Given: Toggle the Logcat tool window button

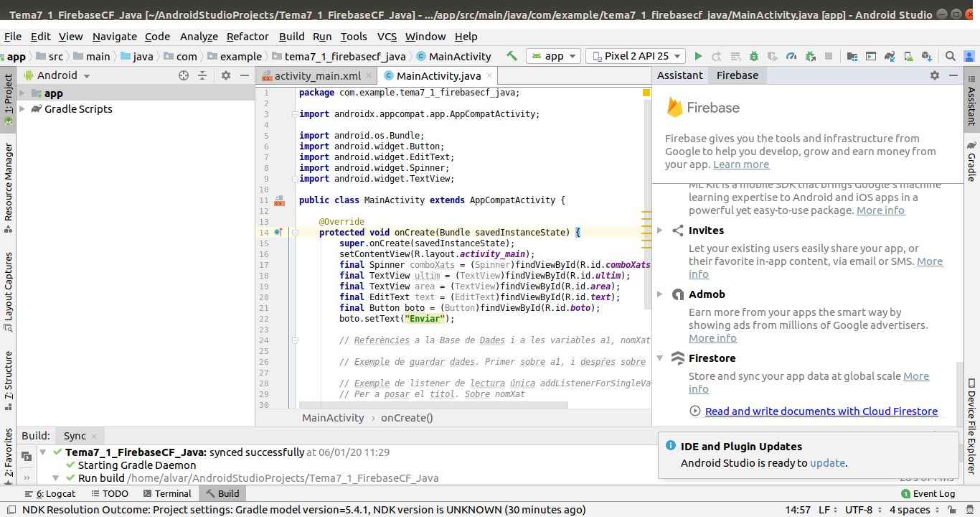Looking at the screenshot, I should point(50,493).
